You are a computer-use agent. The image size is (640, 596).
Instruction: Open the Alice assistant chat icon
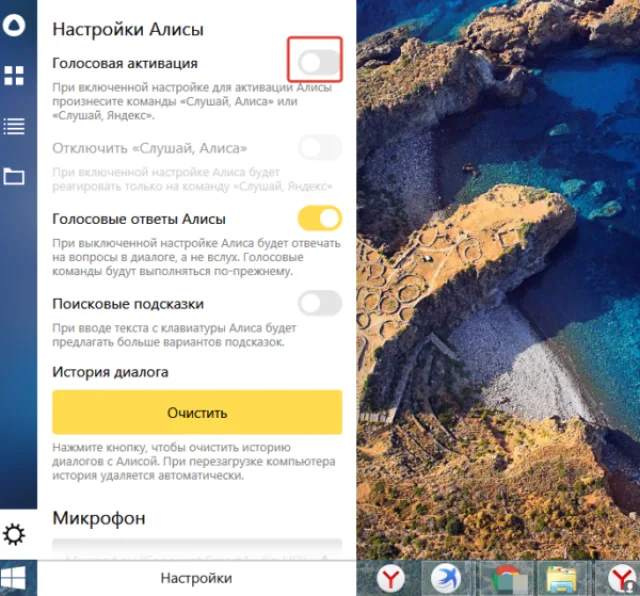pos(14,25)
